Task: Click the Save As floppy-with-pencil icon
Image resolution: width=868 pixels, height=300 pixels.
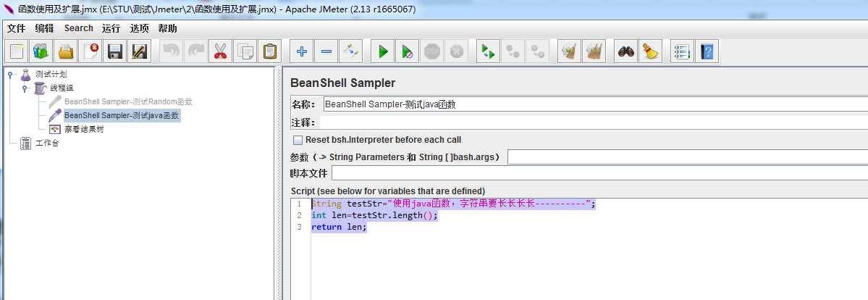Action: click(x=140, y=51)
